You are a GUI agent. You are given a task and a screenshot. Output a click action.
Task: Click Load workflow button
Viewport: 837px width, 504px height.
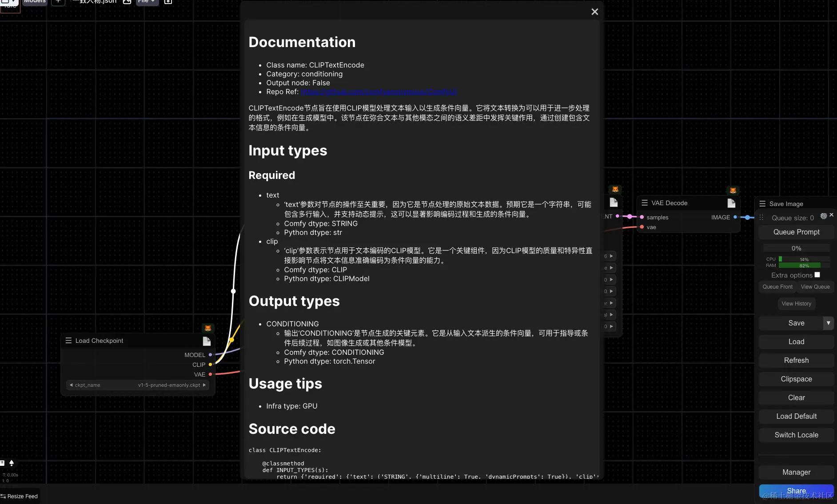796,342
